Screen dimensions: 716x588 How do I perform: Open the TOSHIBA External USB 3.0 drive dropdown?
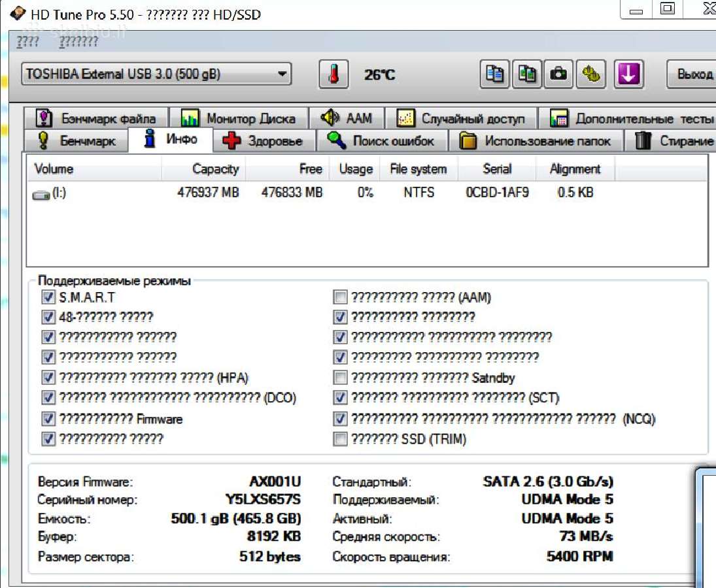click(x=157, y=74)
